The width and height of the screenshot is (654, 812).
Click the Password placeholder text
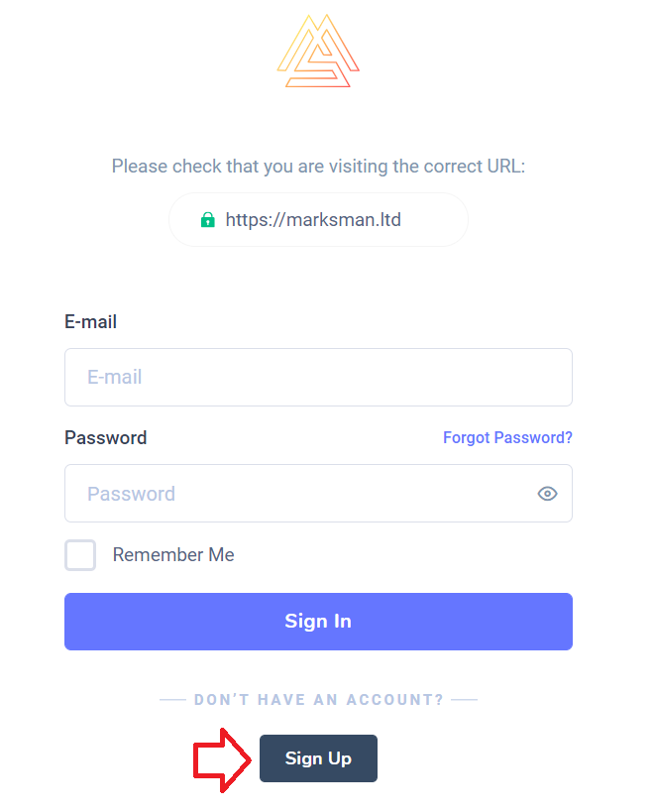(x=131, y=494)
